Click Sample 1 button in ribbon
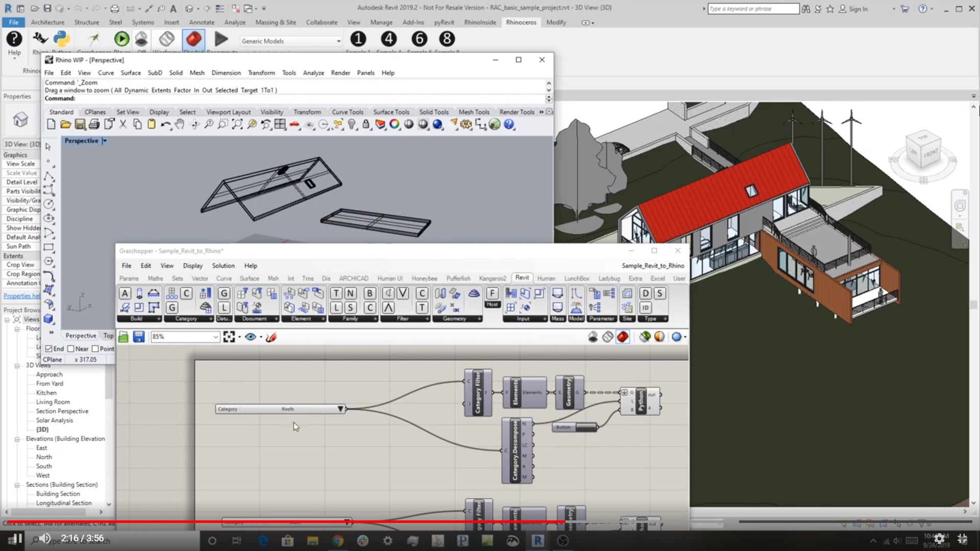 [358, 39]
